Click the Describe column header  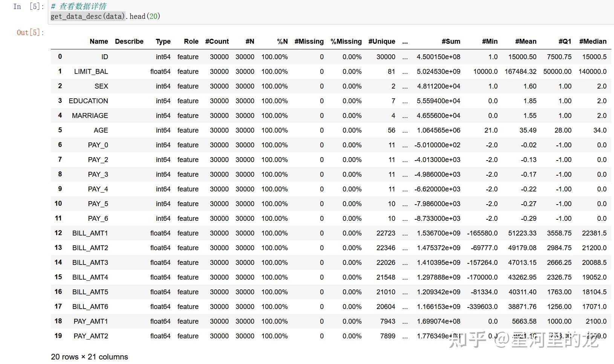click(x=129, y=41)
